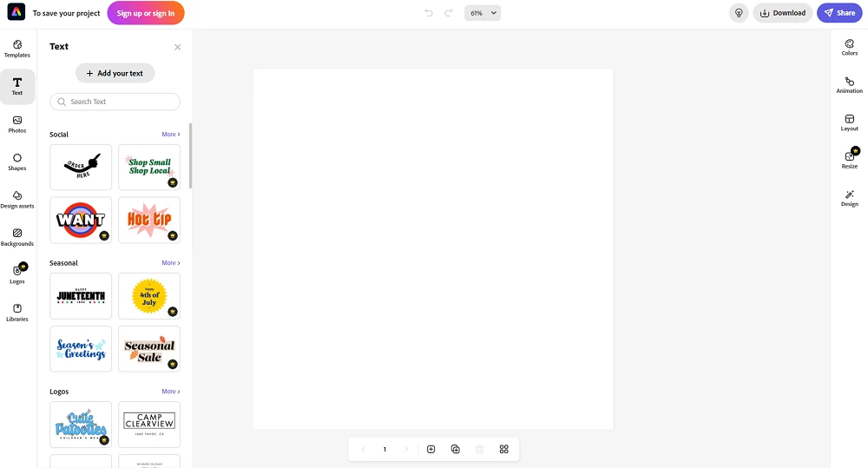The height and width of the screenshot is (468, 868).
Task: Open the Templates panel
Action: [17, 49]
